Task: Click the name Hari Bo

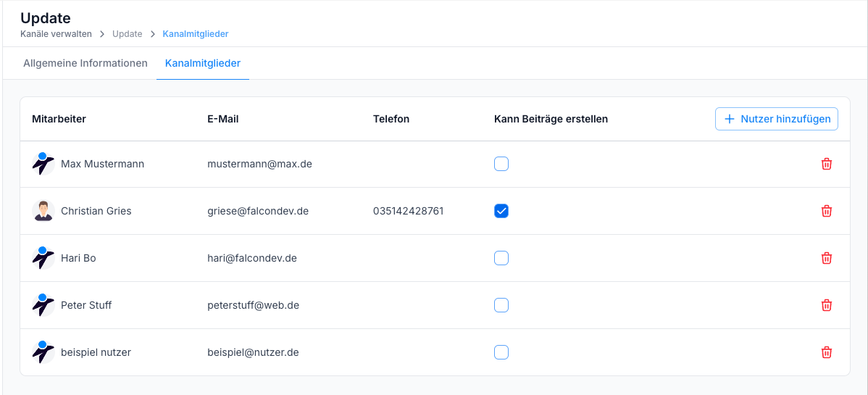Action: [78, 258]
